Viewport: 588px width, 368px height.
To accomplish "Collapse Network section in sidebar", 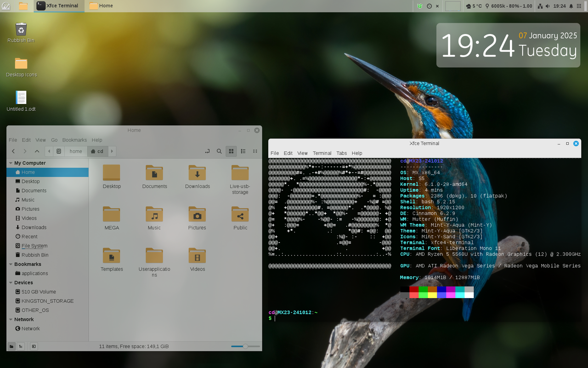I will pyautogui.click(x=11, y=319).
